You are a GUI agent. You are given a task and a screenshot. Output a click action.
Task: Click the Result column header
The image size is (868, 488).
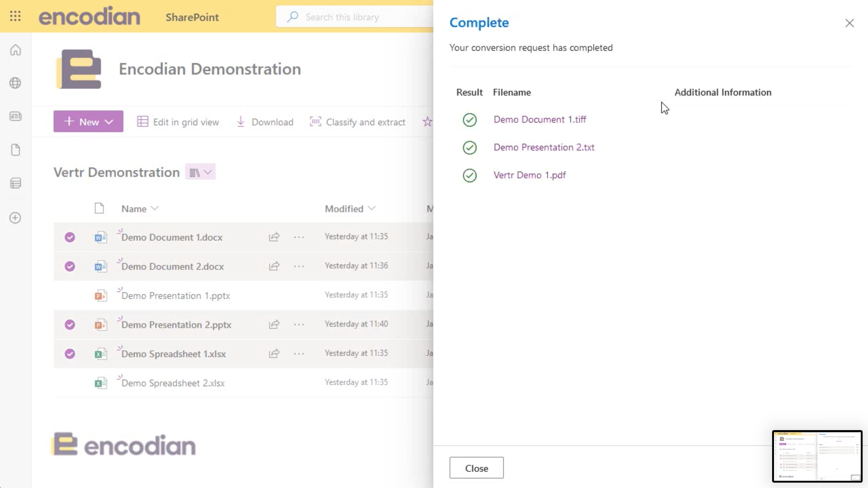point(469,92)
